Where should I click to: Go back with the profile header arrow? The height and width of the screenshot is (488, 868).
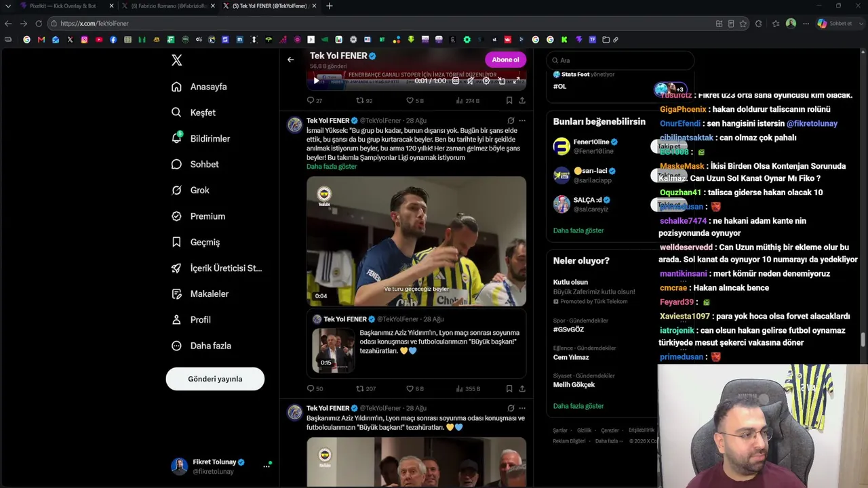click(290, 60)
